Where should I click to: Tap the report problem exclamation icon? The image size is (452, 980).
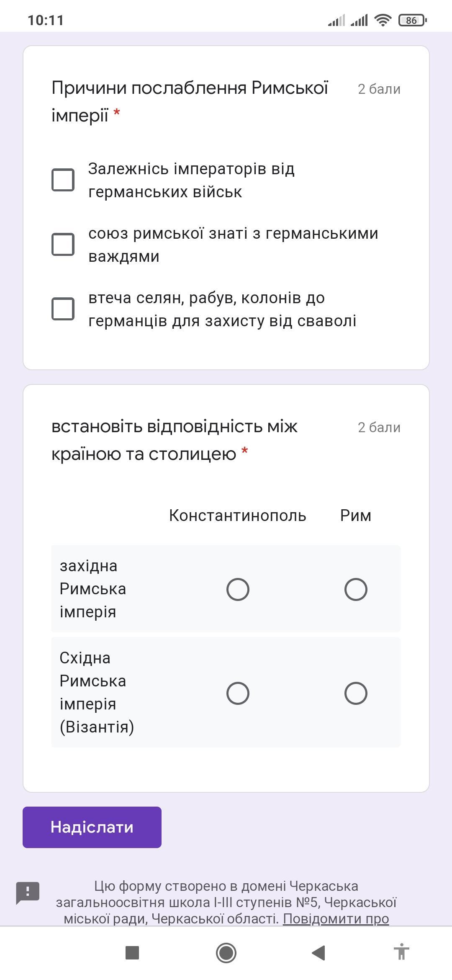(x=28, y=892)
